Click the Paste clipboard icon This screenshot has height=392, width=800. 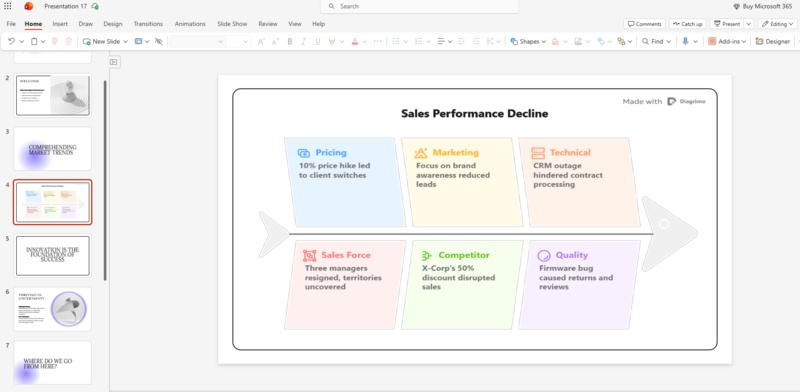click(x=34, y=41)
